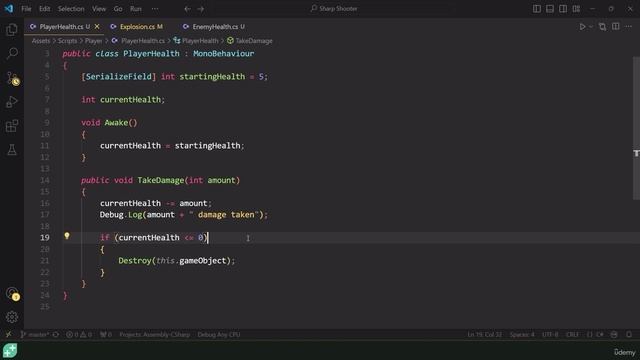This screenshot has width=640, height=360.
Task: Open the Source Control view
Action: (x=12, y=78)
